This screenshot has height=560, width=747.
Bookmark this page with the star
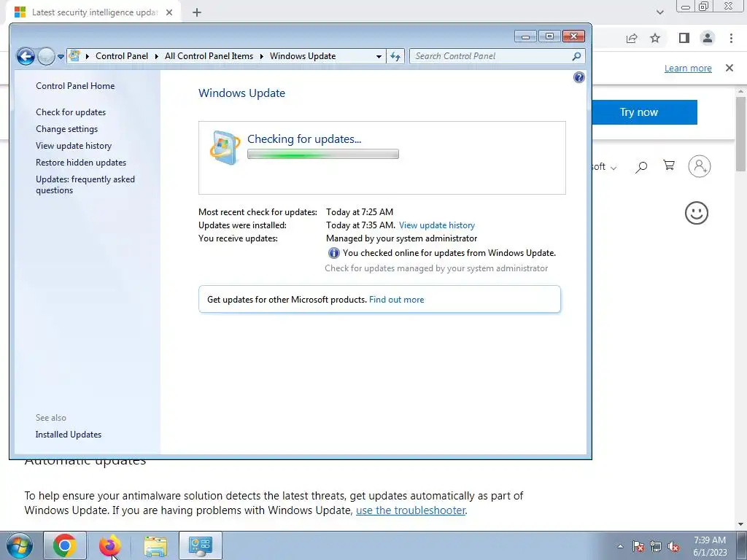point(655,38)
